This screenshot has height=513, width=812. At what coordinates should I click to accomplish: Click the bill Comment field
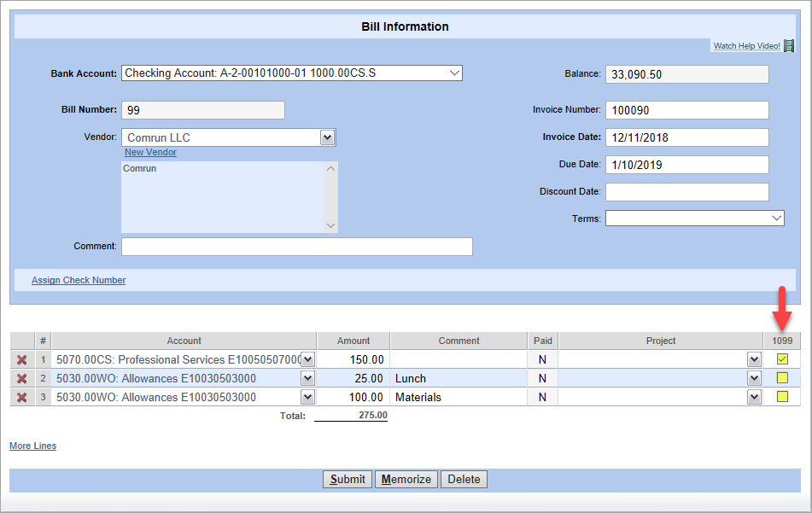coord(297,247)
